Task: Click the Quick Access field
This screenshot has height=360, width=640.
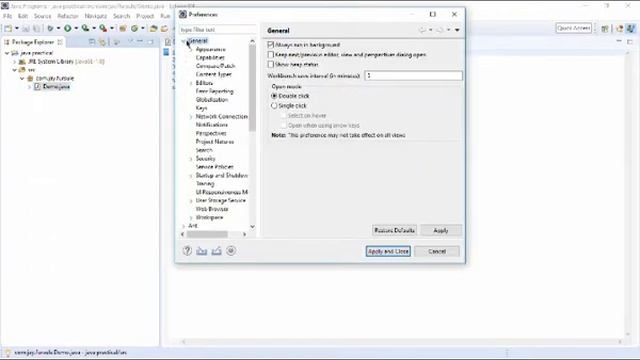Action: (x=573, y=28)
